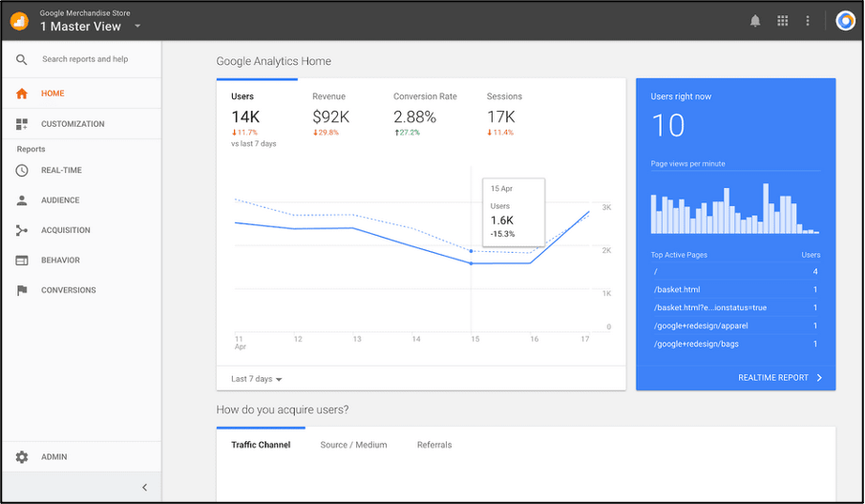Click the Realtime Report arrow chevron
The height and width of the screenshot is (504, 865).
coord(819,378)
